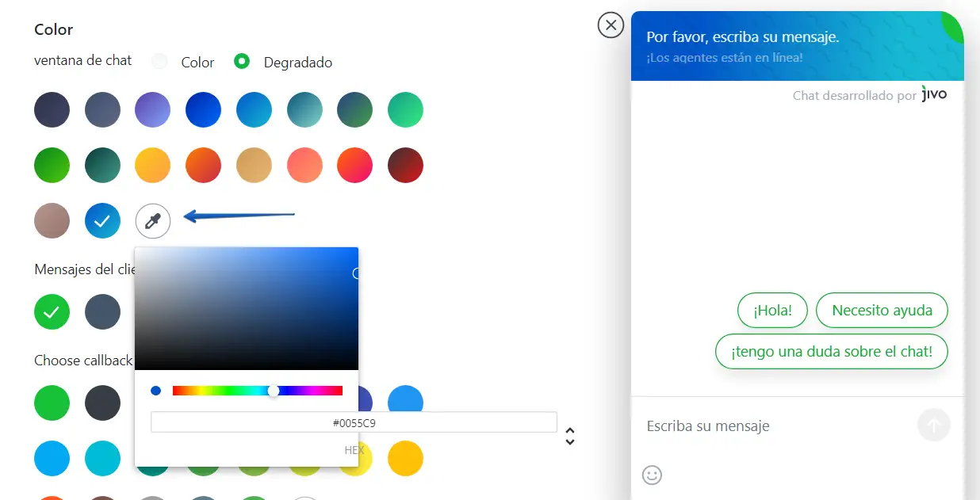
Task: Click the eyedropper custom color icon
Action: pos(153,221)
